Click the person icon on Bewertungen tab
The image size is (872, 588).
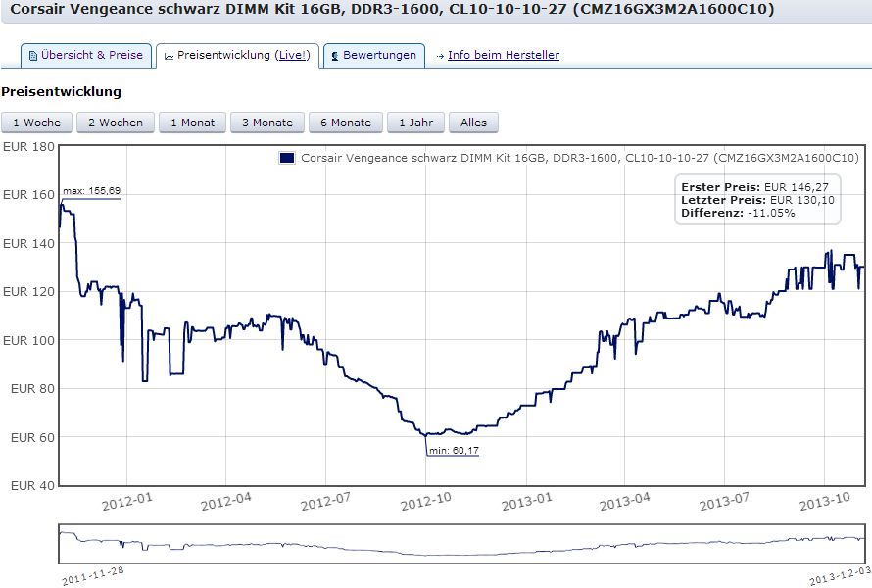click(x=335, y=56)
